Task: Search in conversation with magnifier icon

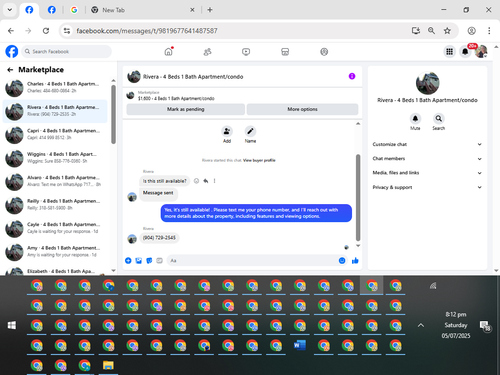Action: pos(439,119)
